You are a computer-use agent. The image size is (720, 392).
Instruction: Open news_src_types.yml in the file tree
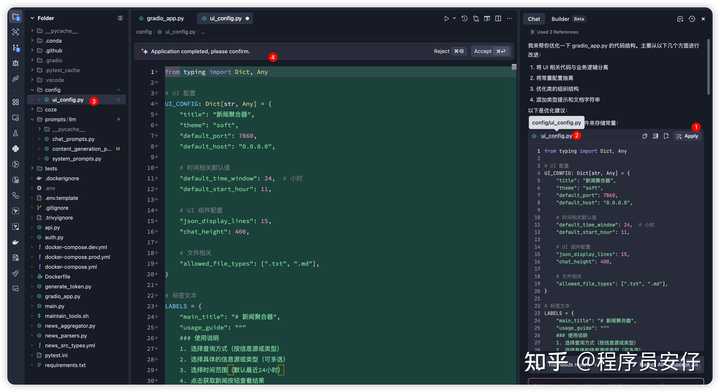pyautogui.click(x=69, y=346)
